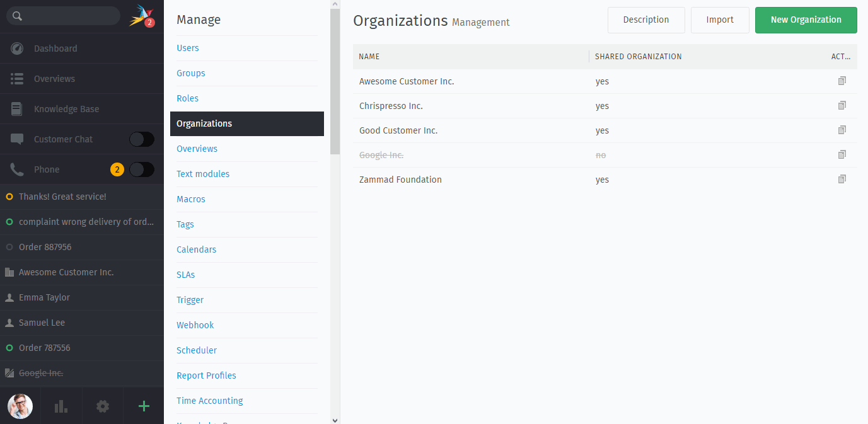Clone Awesome Customer Inc. via action icon
This screenshot has height=424, width=868.
click(842, 81)
